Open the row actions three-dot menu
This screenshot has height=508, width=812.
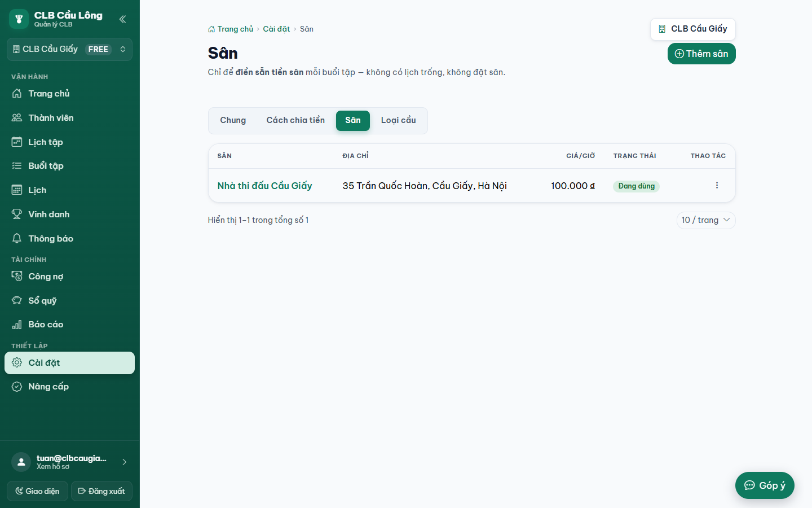point(717,186)
